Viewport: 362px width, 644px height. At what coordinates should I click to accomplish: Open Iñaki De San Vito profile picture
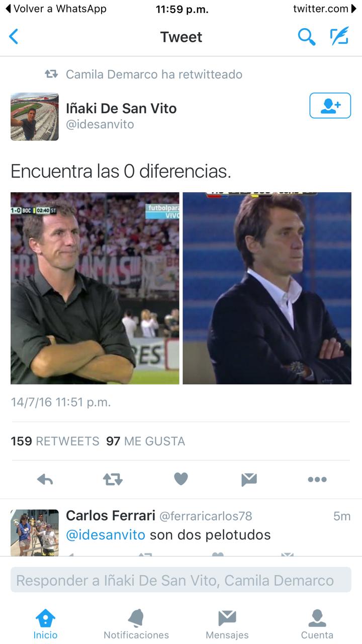point(35,117)
